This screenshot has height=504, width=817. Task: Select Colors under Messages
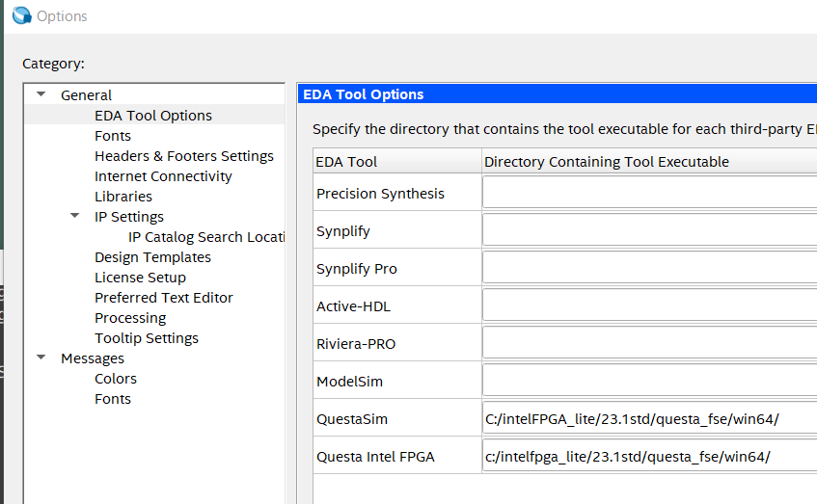[116, 379]
